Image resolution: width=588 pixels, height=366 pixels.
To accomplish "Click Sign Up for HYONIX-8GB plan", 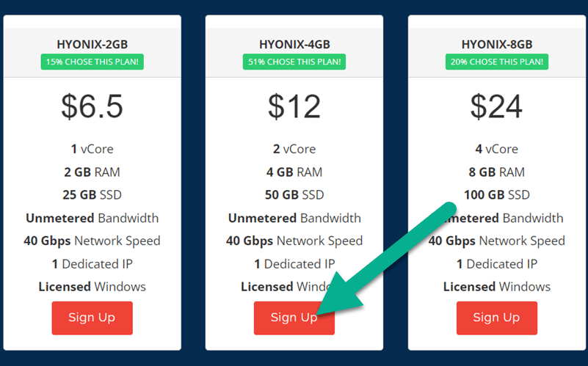I will 496,318.
